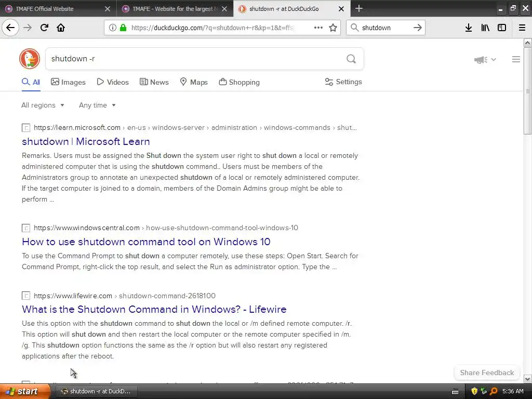
Task: Submit browser search with arrow button
Action: click(418, 28)
